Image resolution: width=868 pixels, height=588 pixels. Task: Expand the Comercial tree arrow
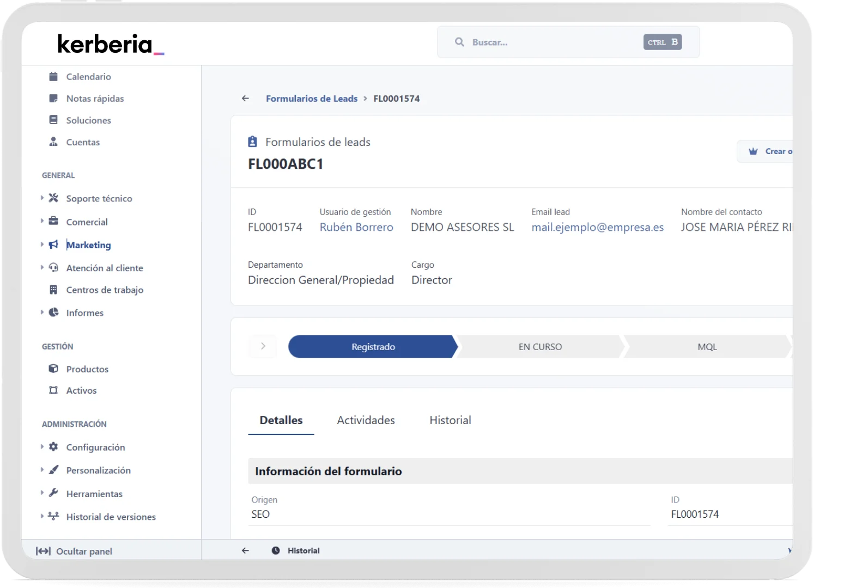click(42, 221)
